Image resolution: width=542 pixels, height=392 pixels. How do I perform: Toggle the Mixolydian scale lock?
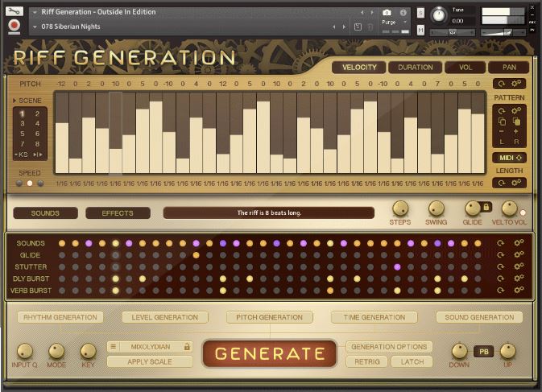[x=187, y=346]
